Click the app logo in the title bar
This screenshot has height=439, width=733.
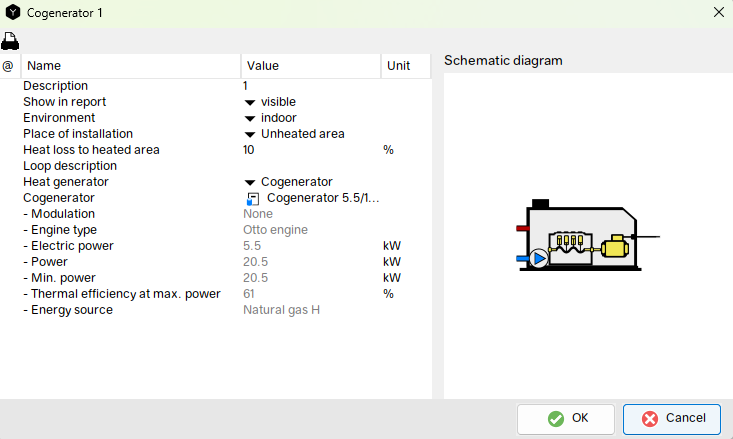[x=13, y=13]
